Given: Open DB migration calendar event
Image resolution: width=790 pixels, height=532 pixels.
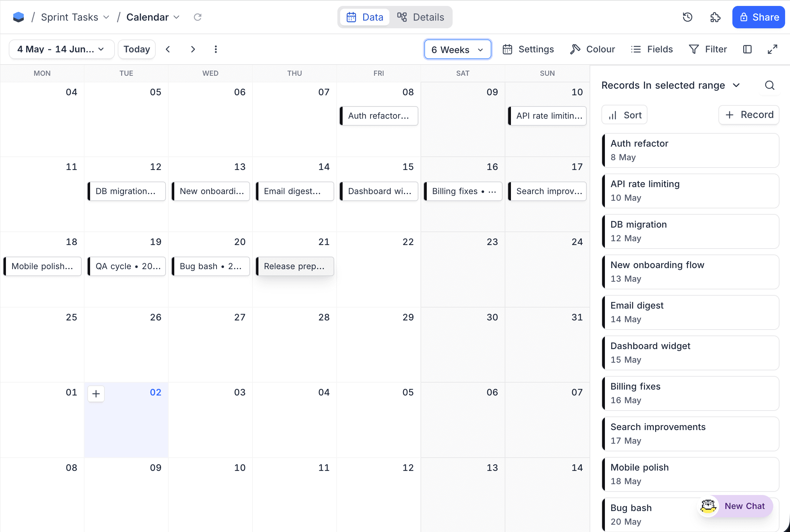Looking at the screenshot, I should click(x=126, y=191).
